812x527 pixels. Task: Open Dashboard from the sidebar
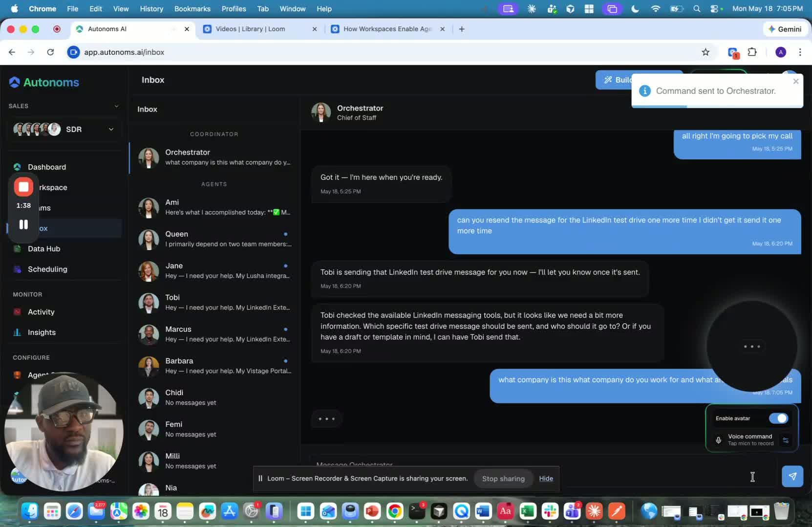pyautogui.click(x=47, y=167)
